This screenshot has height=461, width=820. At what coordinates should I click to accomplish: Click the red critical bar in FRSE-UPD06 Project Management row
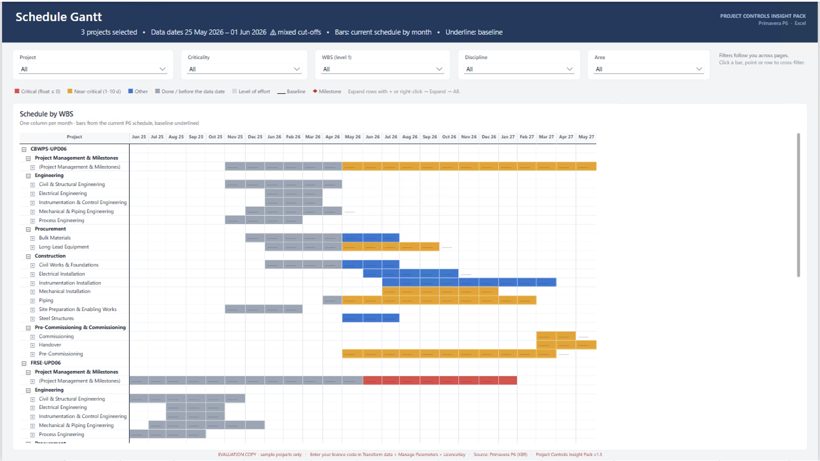pos(440,381)
